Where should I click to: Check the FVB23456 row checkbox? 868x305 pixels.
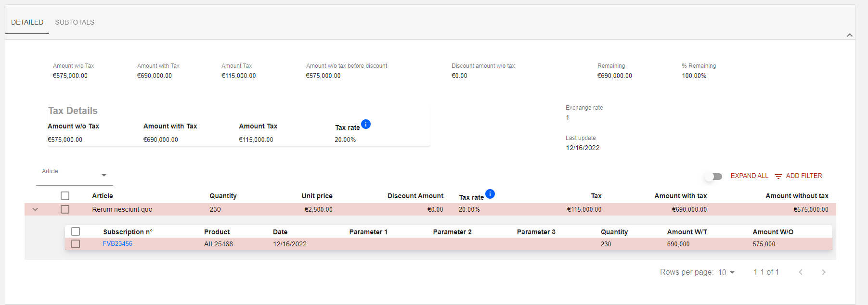[76, 244]
